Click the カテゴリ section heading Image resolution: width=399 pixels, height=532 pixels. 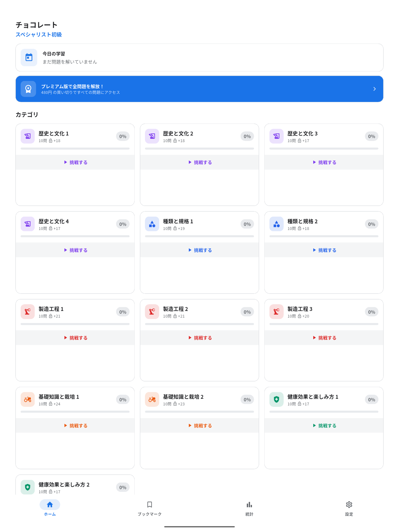[x=27, y=115]
